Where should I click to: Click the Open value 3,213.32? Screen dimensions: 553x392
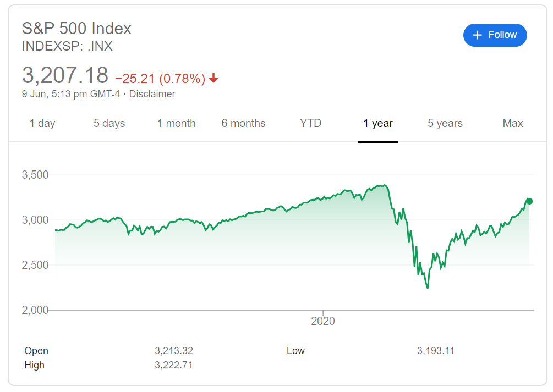click(x=174, y=351)
